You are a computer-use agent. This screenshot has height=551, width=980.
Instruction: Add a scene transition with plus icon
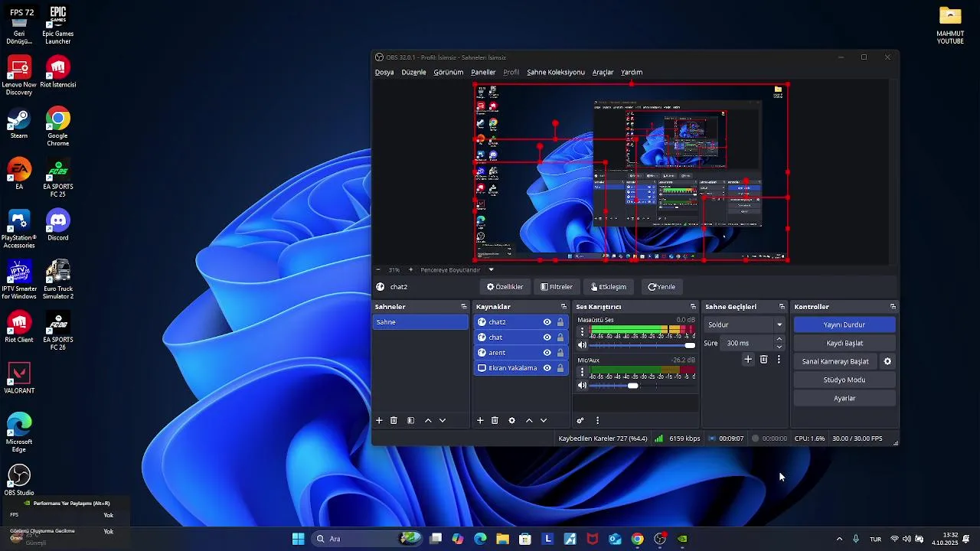tap(748, 359)
